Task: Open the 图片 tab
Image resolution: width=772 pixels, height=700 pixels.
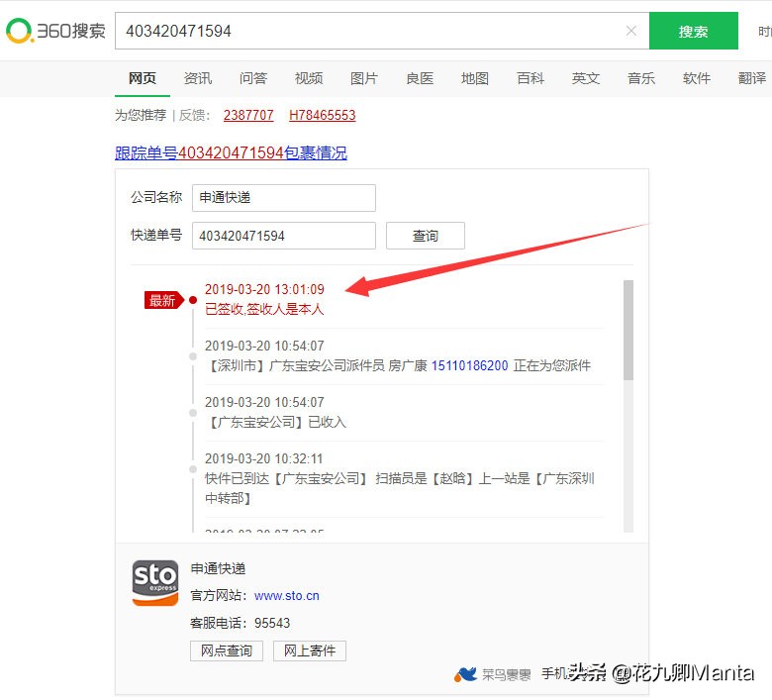Action: (364, 78)
